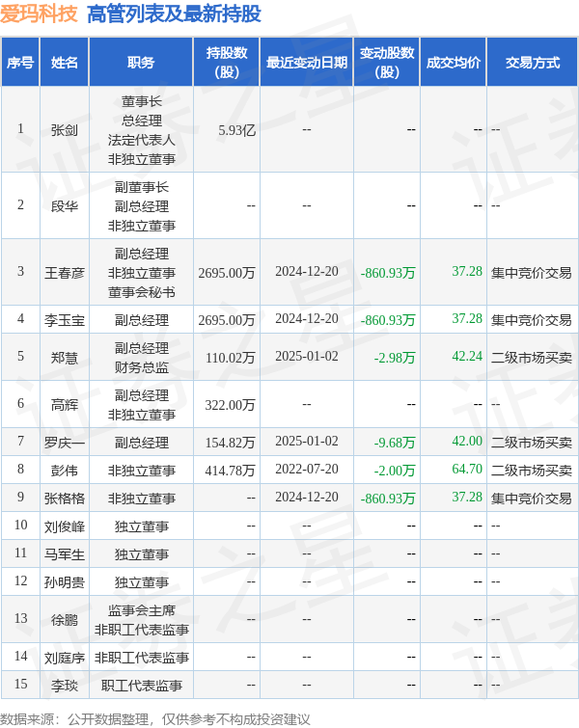Click the name 张格格
579x728 pixels.
coord(64,499)
